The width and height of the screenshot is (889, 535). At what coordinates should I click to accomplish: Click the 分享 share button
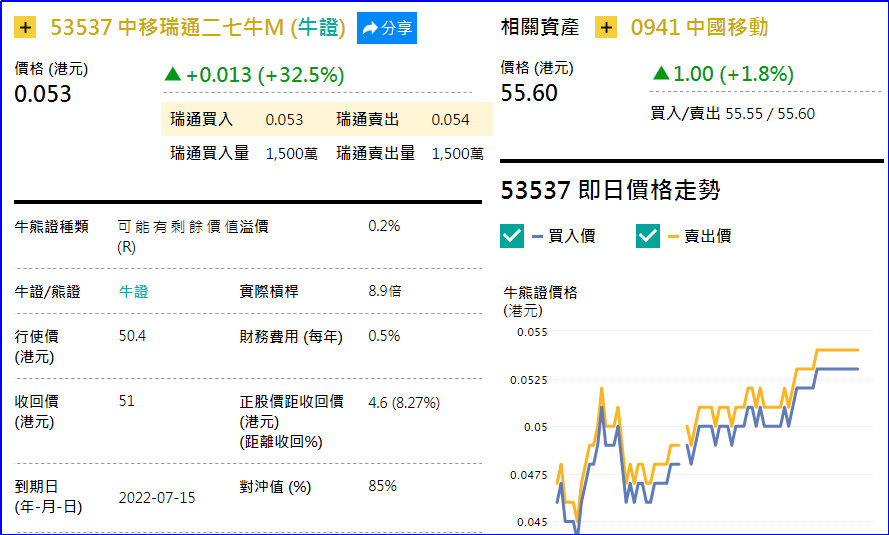387,28
